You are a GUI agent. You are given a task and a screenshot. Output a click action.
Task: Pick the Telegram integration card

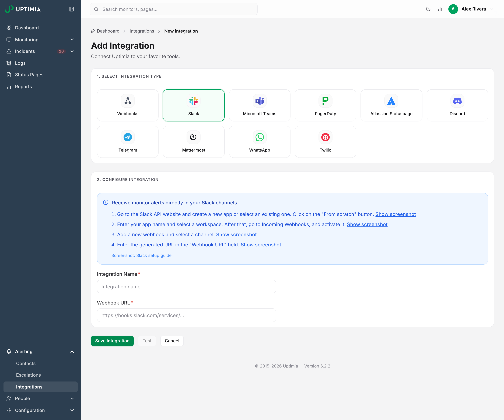click(x=128, y=142)
